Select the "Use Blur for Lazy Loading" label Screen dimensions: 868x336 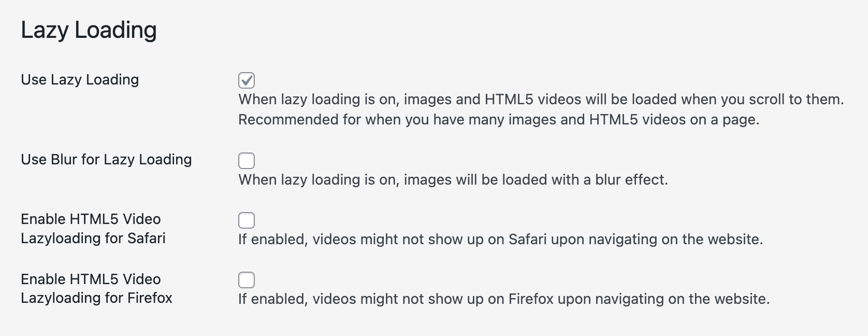coord(106,160)
